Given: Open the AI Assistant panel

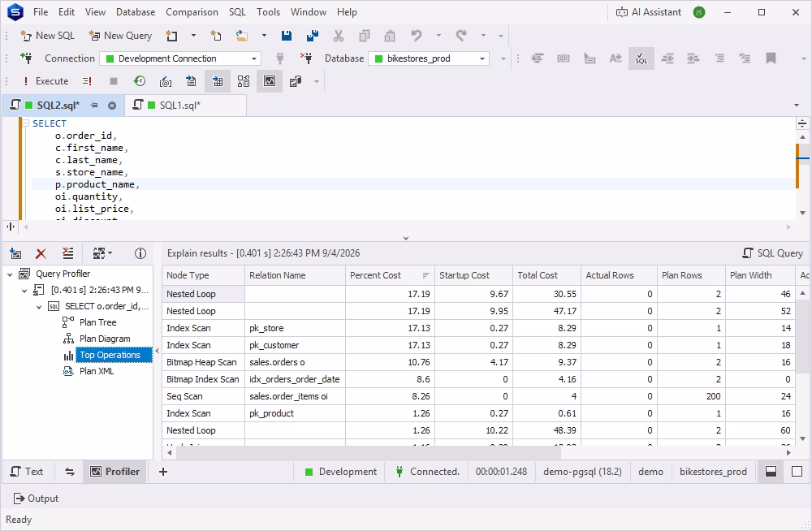Looking at the screenshot, I should coord(648,12).
